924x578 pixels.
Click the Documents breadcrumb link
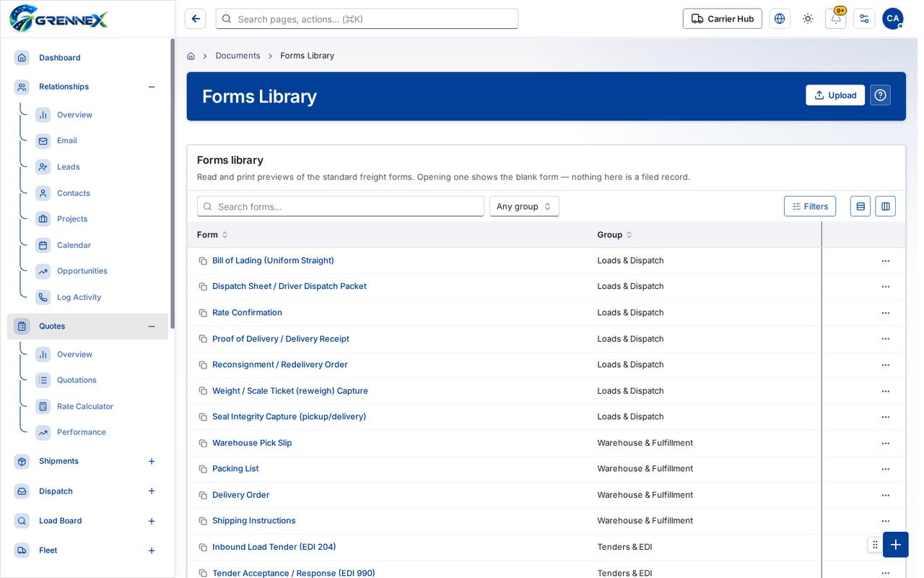(x=237, y=56)
